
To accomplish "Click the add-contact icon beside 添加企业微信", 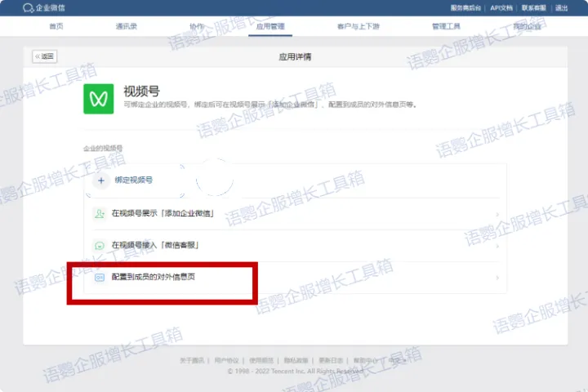I will pos(100,213).
